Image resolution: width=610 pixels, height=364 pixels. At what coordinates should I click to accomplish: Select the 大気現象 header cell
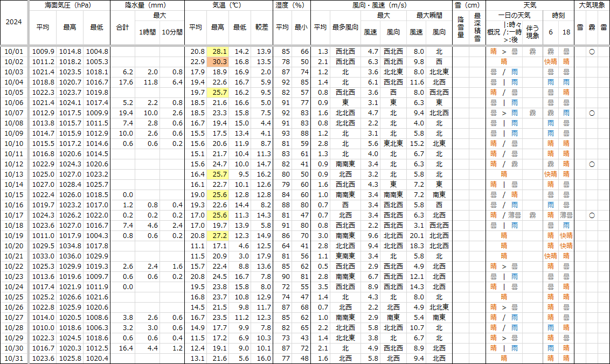point(591,5)
